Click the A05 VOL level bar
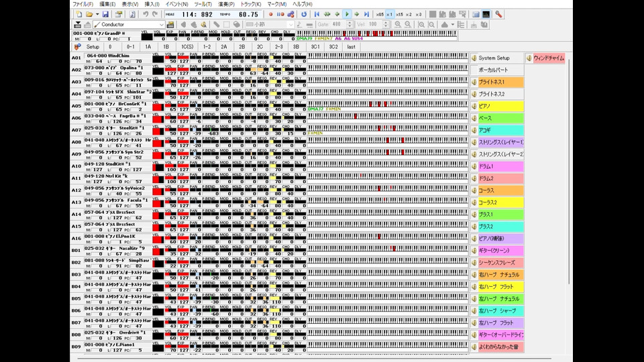644x362 pixels. (x=170, y=105)
